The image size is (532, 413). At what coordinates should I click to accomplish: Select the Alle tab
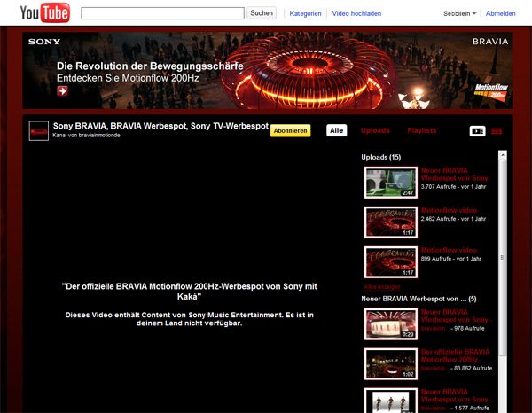coord(337,130)
